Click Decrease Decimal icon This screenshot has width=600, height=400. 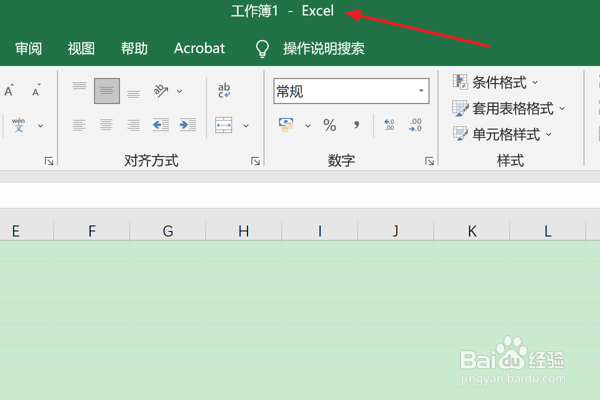(x=416, y=125)
